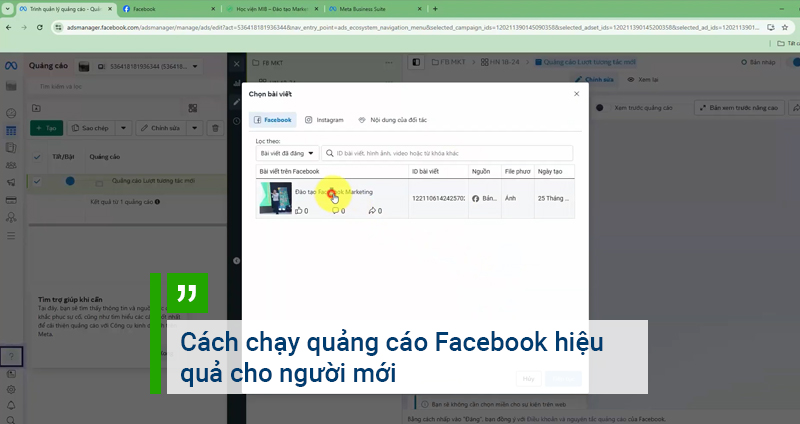Select the Instagram tab in the dialog

coord(324,120)
